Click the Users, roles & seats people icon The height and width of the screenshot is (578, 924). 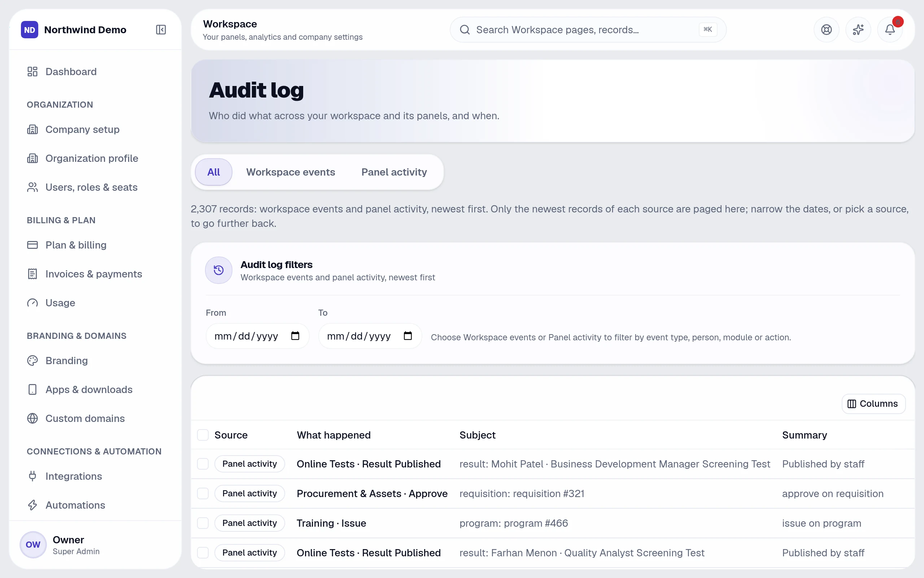(32, 187)
